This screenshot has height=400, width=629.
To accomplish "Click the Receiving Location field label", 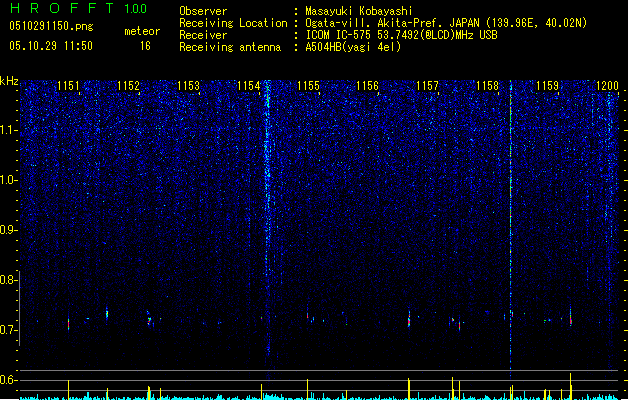I will [233, 23].
